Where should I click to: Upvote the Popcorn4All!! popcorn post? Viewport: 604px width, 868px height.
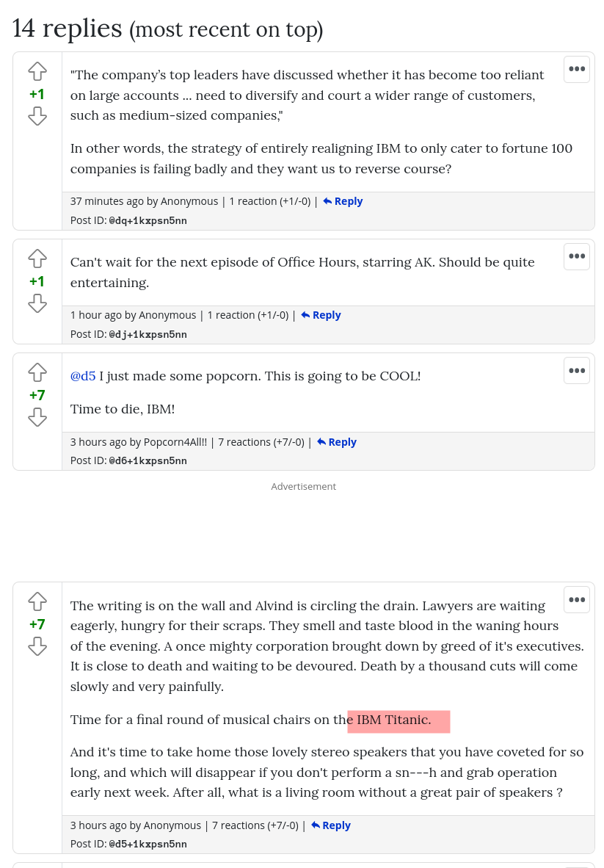click(37, 372)
